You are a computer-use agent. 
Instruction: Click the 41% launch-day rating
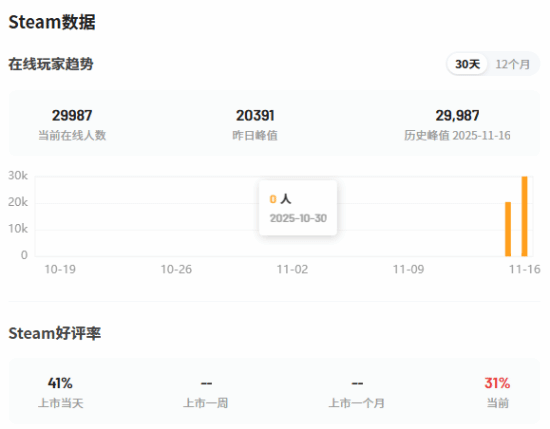coord(60,383)
